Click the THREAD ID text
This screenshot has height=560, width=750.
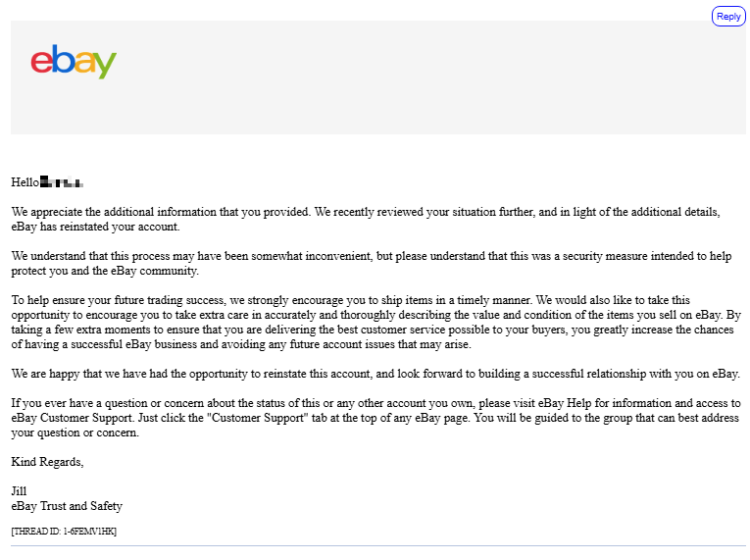pos(64,531)
